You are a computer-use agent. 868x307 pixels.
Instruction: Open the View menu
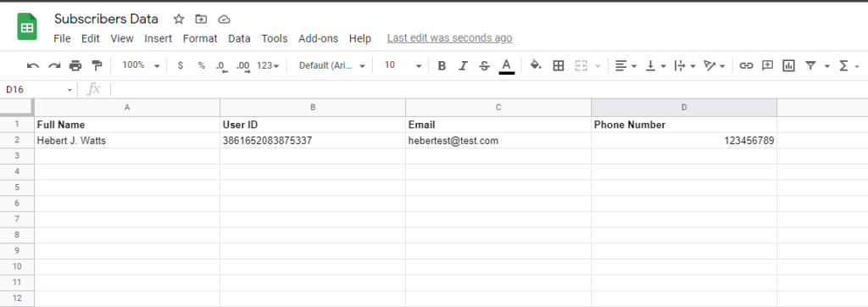pos(122,38)
